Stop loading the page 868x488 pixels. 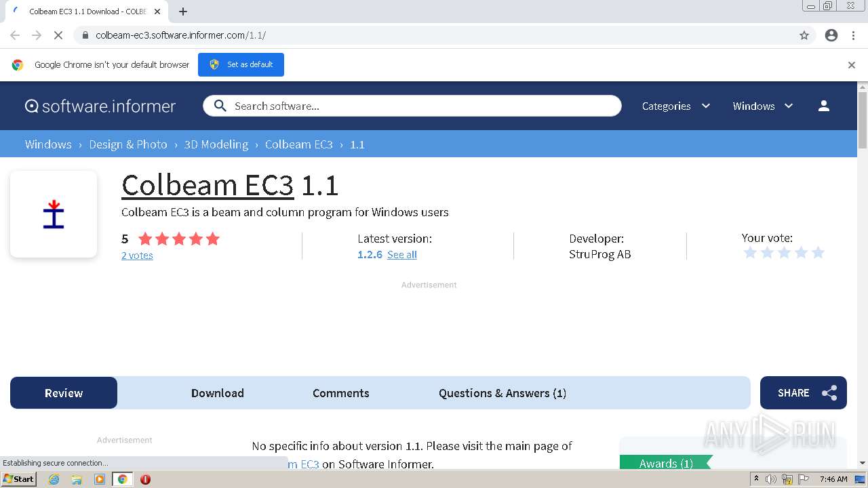pos(58,35)
